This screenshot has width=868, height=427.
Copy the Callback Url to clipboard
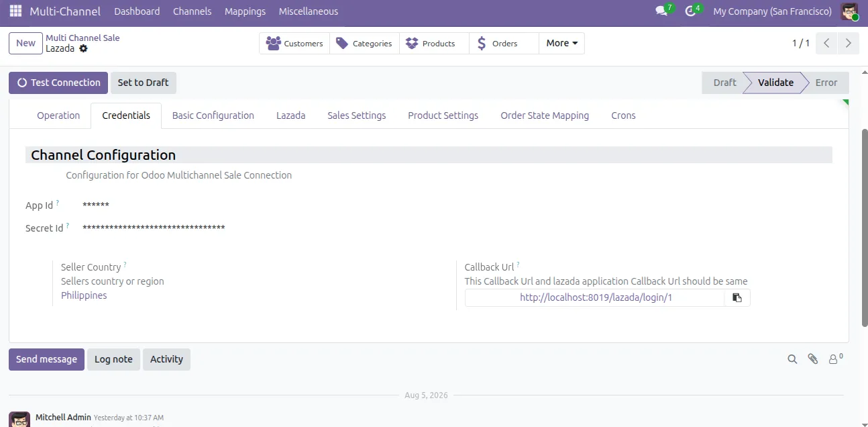point(737,297)
